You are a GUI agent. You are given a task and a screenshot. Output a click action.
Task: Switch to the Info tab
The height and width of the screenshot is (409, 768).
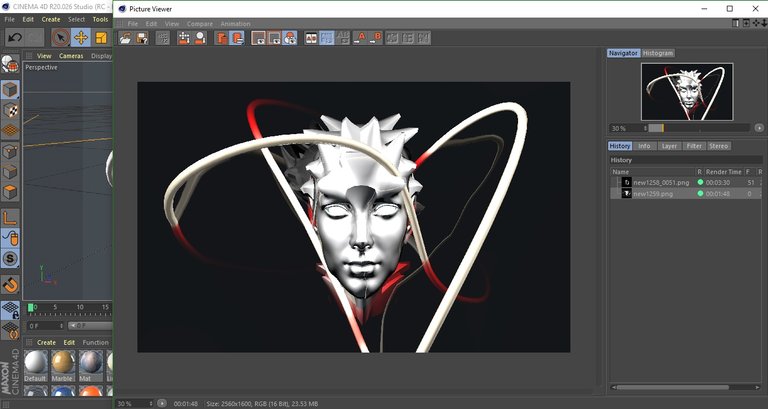pos(644,146)
